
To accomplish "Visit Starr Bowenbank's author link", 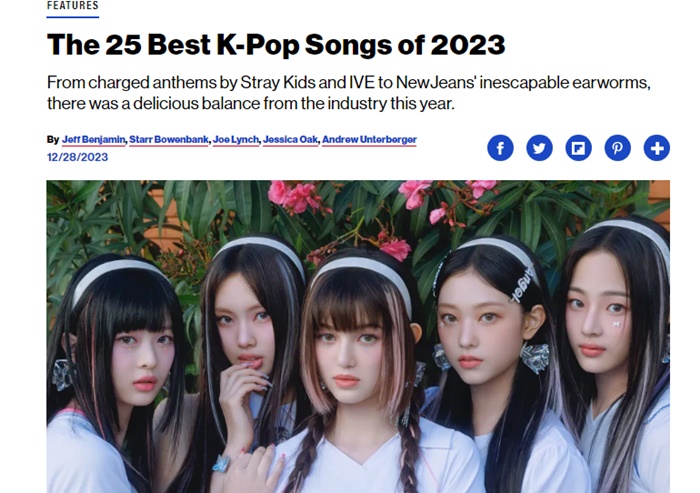I will (x=169, y=139).
